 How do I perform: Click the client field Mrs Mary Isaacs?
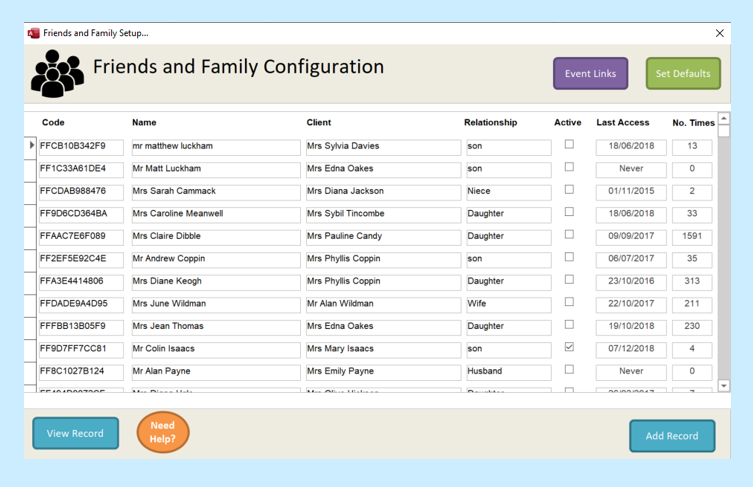coord(384,350)
